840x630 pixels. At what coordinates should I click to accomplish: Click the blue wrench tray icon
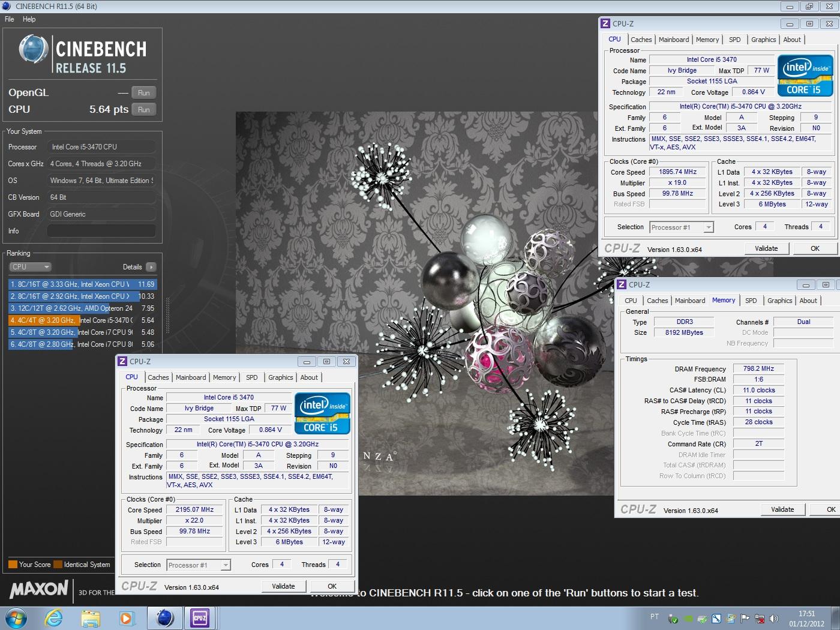(x=716, y=619)
